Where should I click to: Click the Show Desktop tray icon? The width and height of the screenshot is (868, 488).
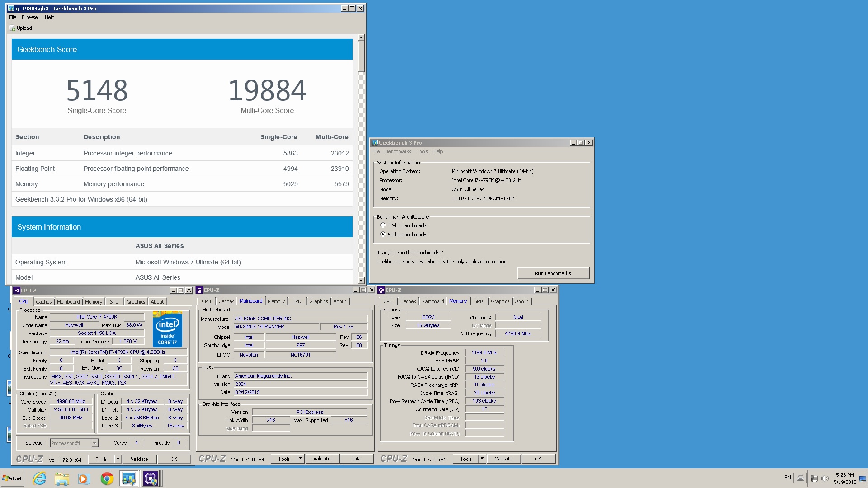(863, 479)
